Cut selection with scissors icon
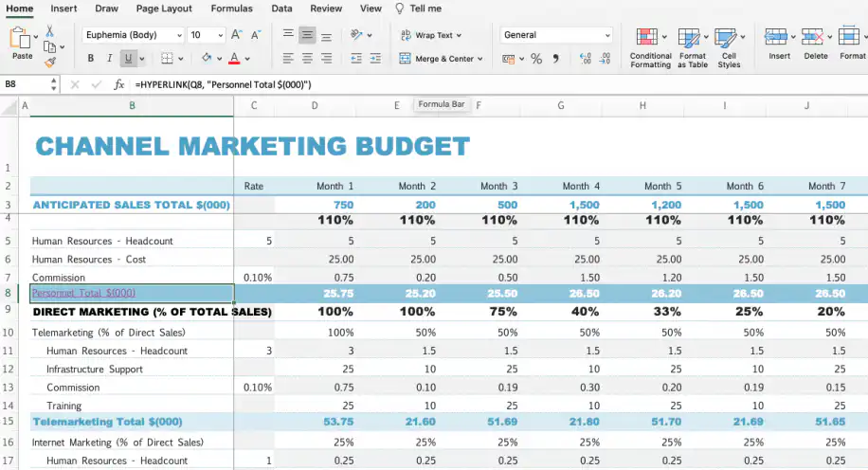 click(50, 31)
